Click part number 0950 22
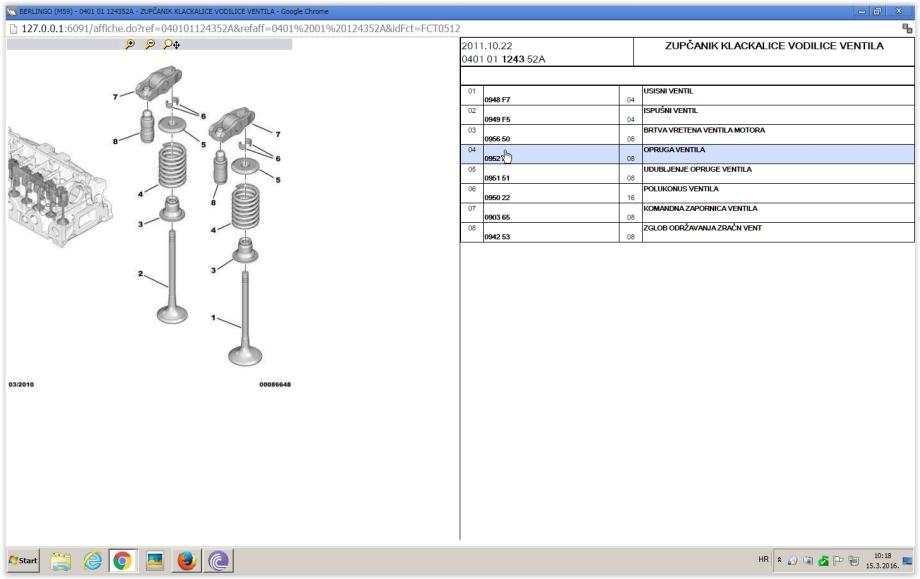Image resolution: width=920 pixels, height=579 pixels. click(x=497, y=198)
